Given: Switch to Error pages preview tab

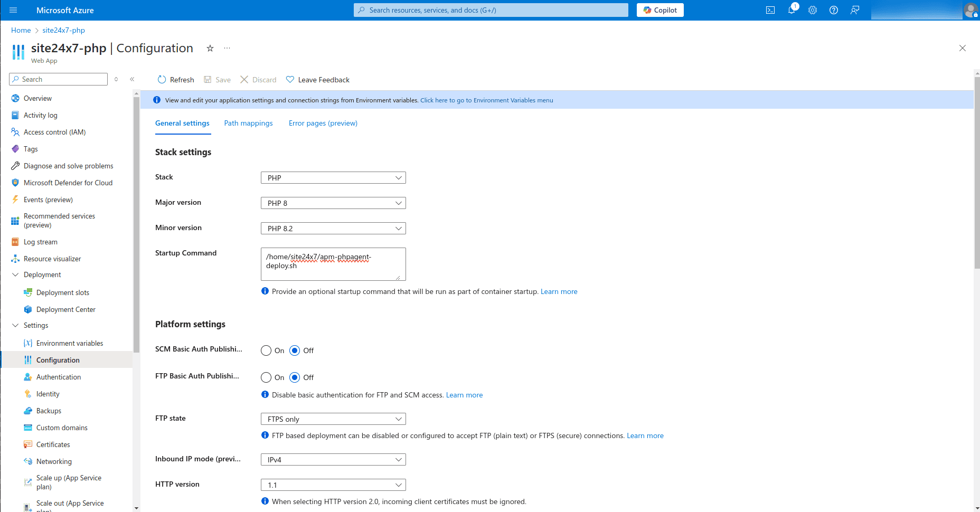Looking at the screenshot, I should tap(323, 123).
